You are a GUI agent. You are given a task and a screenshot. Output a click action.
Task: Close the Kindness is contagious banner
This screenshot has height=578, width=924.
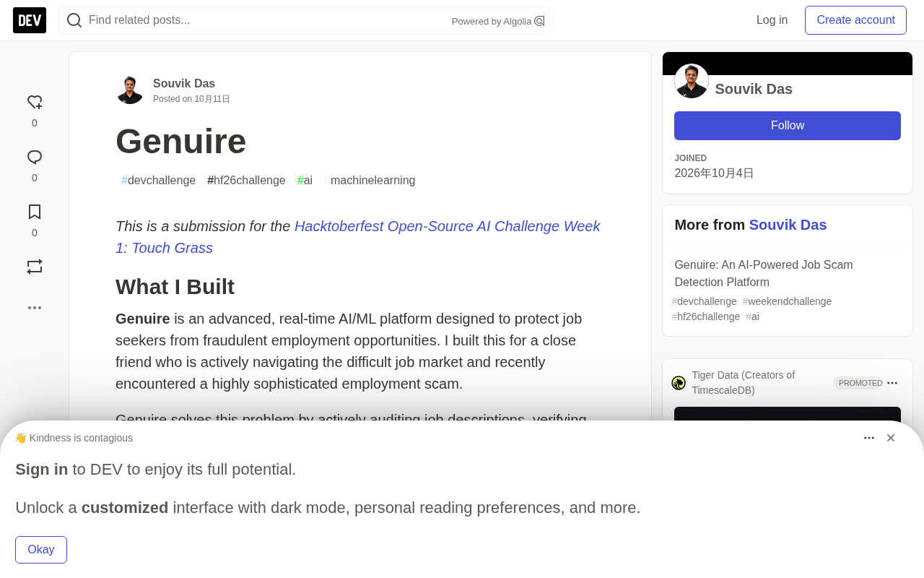[x=891, y=438]
